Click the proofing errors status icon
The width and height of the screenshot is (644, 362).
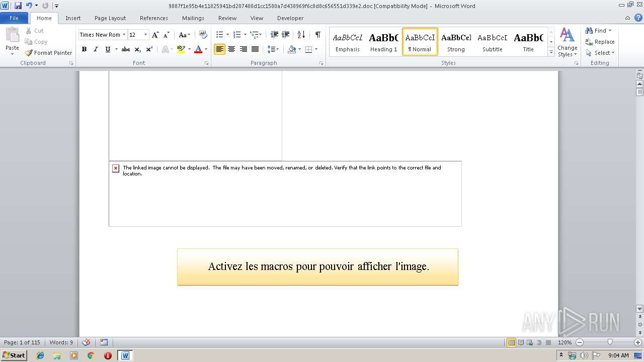pyautogui.click(x=86, y=342)
